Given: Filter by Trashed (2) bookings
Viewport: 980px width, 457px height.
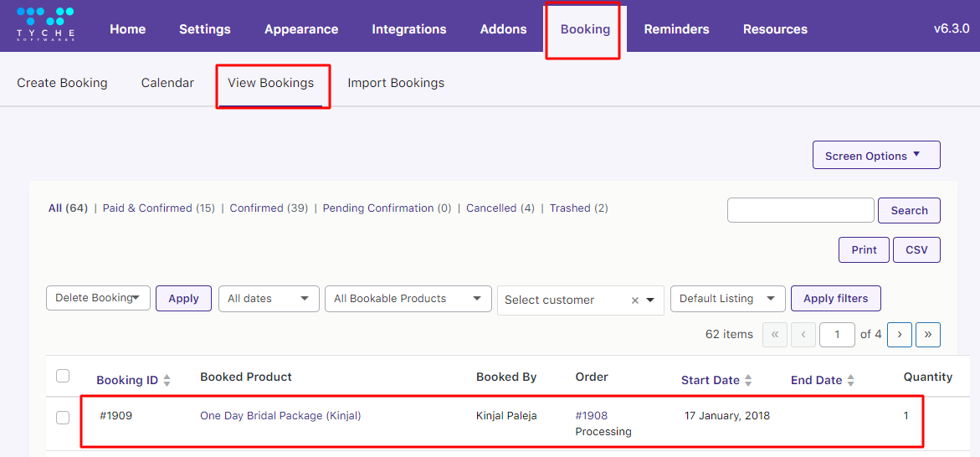Looking at the screenshot, I should click(579, 208).
